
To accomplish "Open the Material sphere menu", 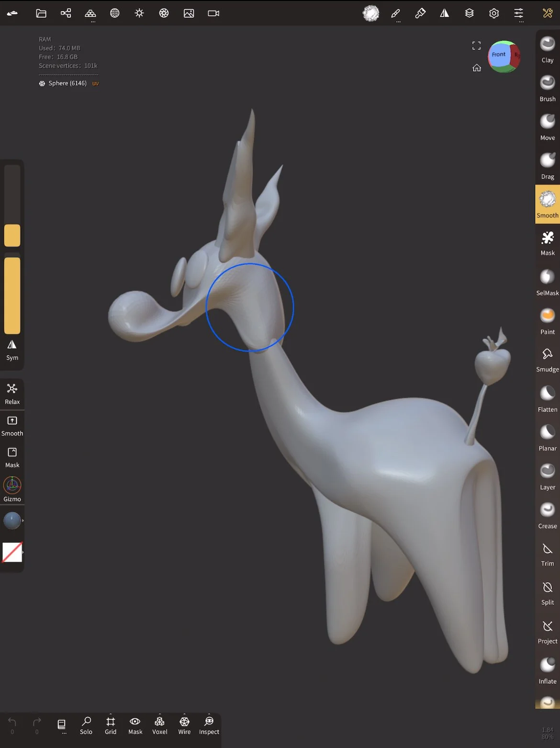I will pos(115,13).
